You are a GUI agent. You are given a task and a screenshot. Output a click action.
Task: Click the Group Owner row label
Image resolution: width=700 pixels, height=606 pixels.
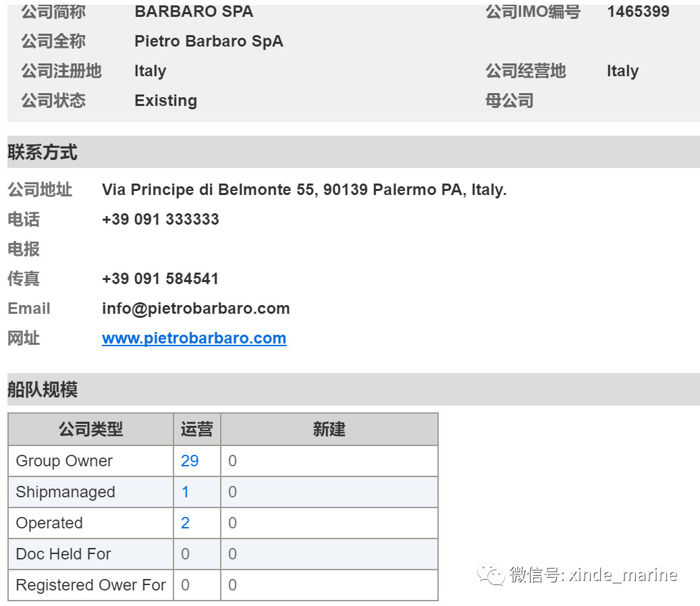tap(64, 460)
